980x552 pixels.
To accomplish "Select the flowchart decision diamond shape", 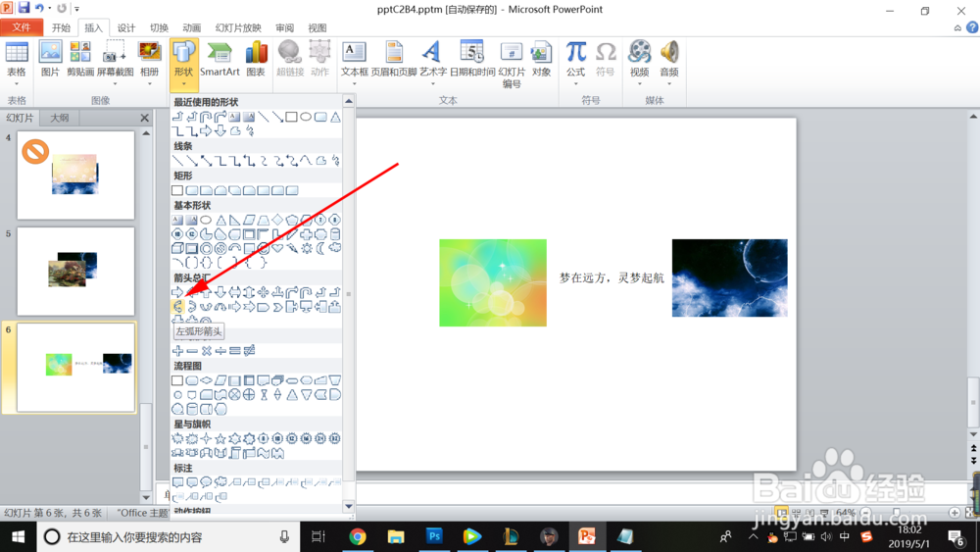I will point(206,380).
